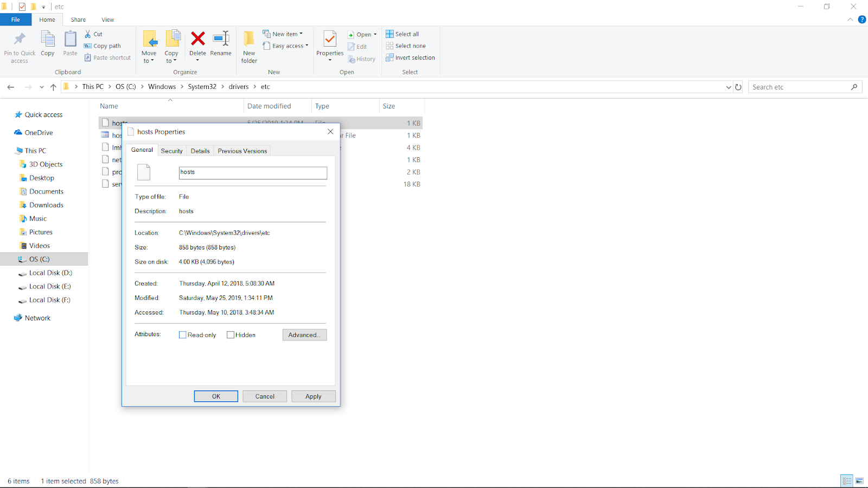Switch to large icons view layout

point(859,481)
